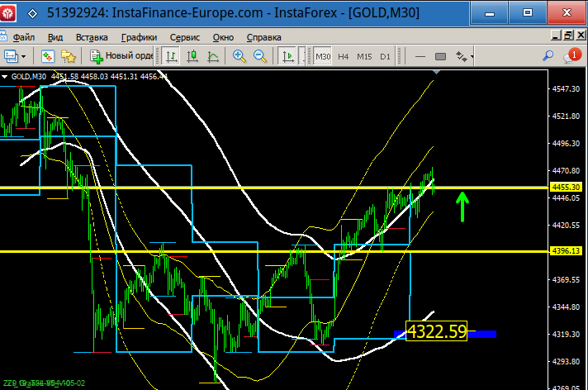Click the blue rectangle object
The image size is (588, 390).
click(481, 334)
